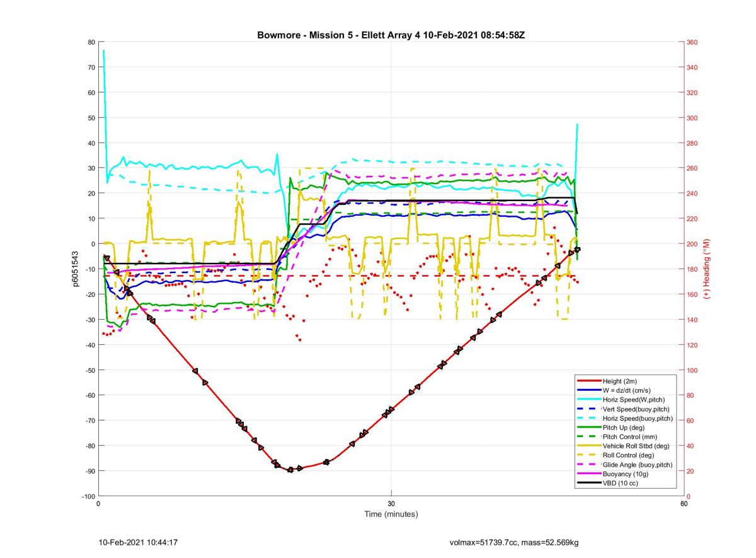Click the "70" tick on the p6051543 axis
This screenshot has width=756, height=558.
tap(91, 67)
